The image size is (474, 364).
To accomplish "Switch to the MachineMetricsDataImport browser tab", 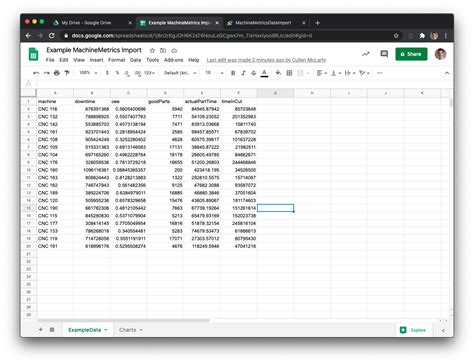I will pos(263,23).
